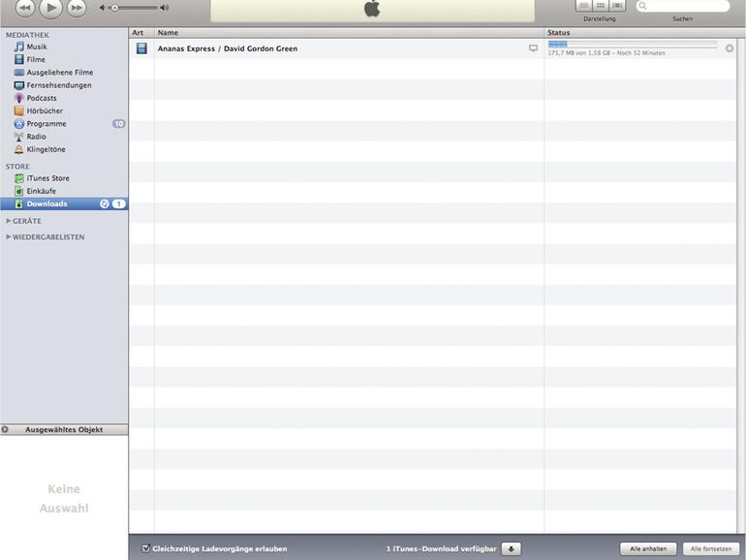The image size is (746, 560).
Task: Select the Ananas Express download row
Action: (432, 48)
